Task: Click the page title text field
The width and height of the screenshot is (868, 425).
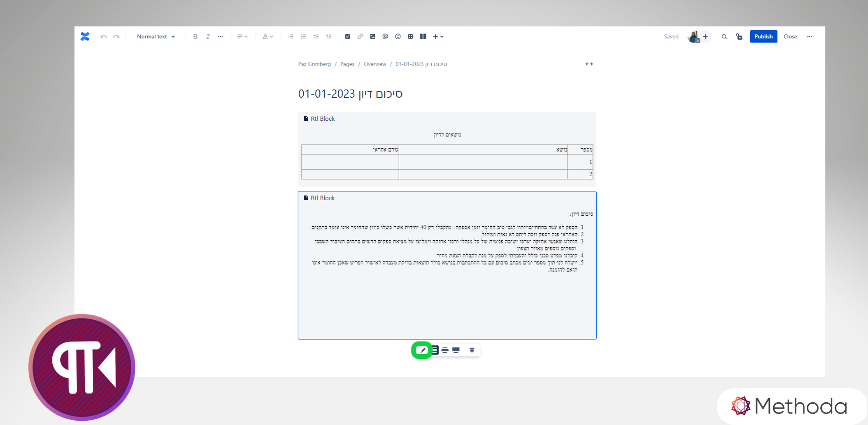Action: [x=350, y=94]
